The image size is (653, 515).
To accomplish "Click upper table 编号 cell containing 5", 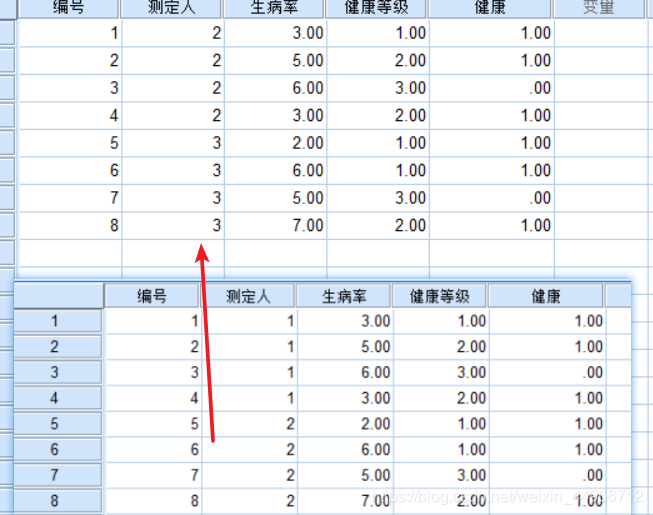I will [70, 143].
